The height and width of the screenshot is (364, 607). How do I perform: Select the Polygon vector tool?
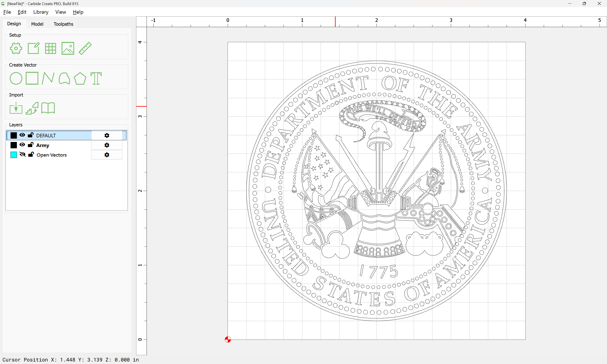coord(80,79)
